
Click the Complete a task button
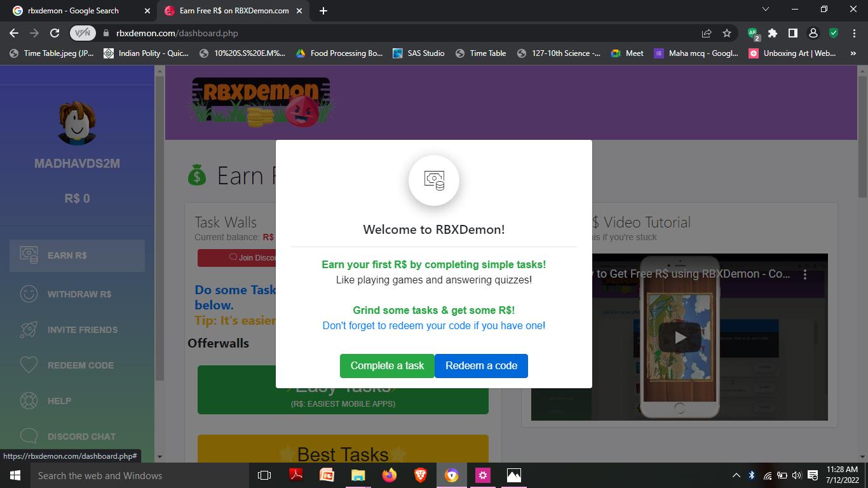pyautogui.click(x=387, y=365)
